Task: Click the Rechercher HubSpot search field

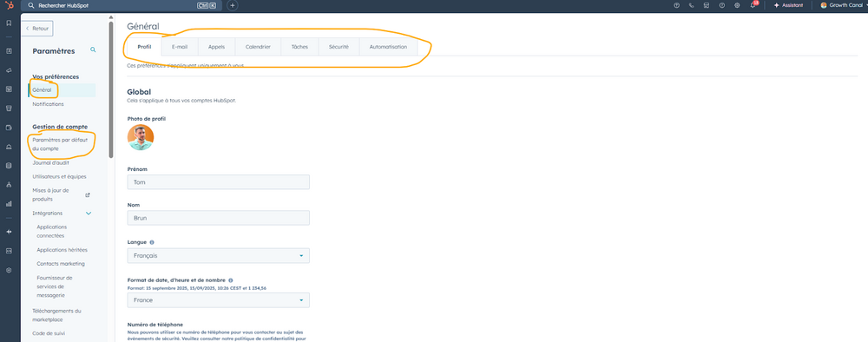Action: click(x=122, y=5)
